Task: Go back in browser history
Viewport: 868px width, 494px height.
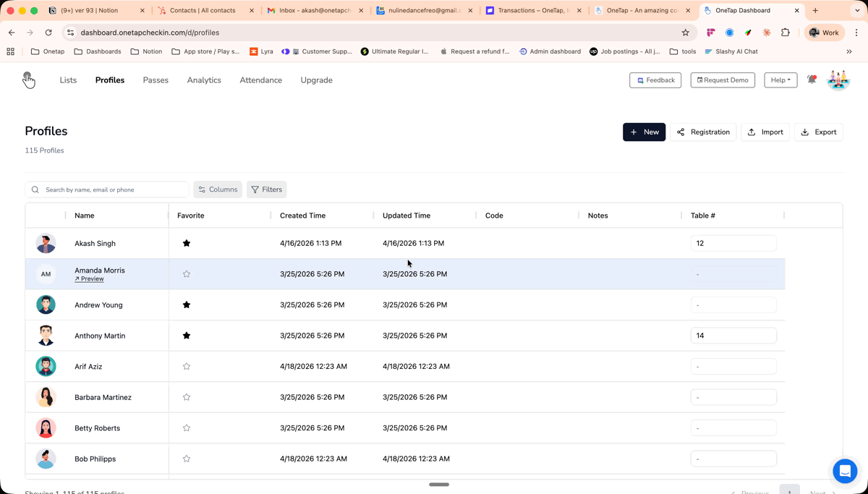Action: [x=12, y=33]
